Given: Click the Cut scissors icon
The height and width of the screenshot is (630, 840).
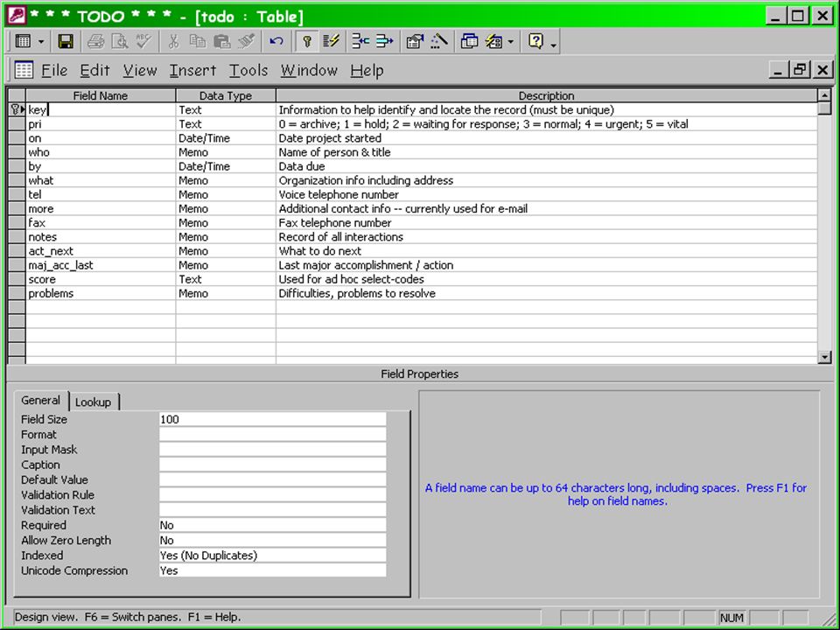Looking at the screenshot, I should (173, 41).
